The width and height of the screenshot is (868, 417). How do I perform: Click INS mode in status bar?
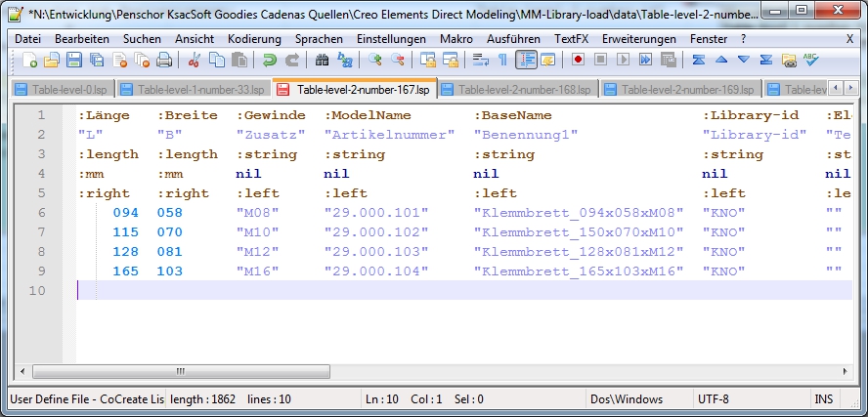(x=823, y=399)
